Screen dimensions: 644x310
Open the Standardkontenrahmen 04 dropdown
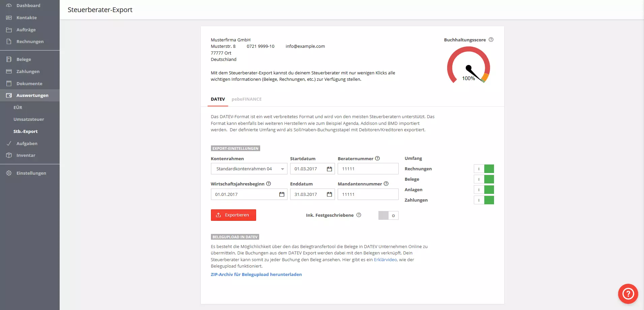tap(249, 169)
